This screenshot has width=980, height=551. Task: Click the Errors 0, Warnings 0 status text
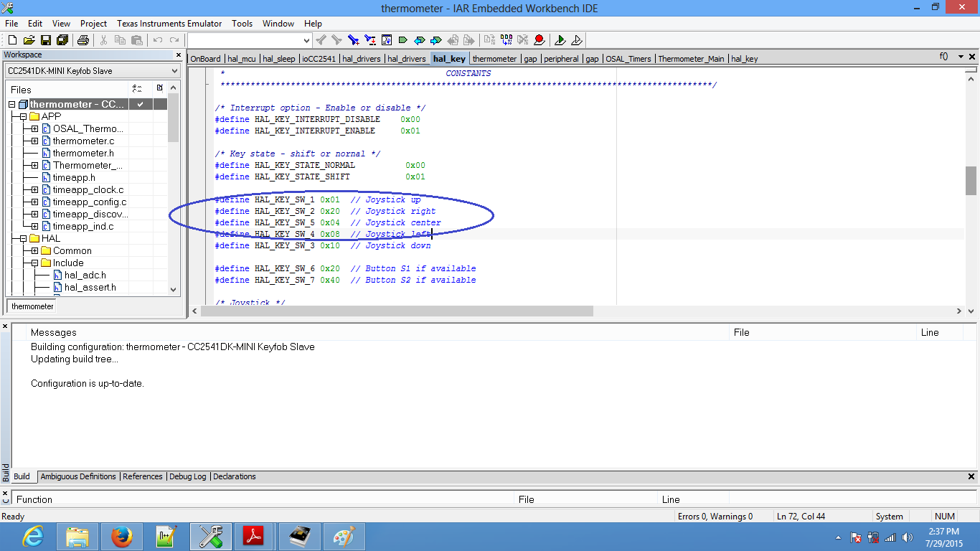click(715, 517)
